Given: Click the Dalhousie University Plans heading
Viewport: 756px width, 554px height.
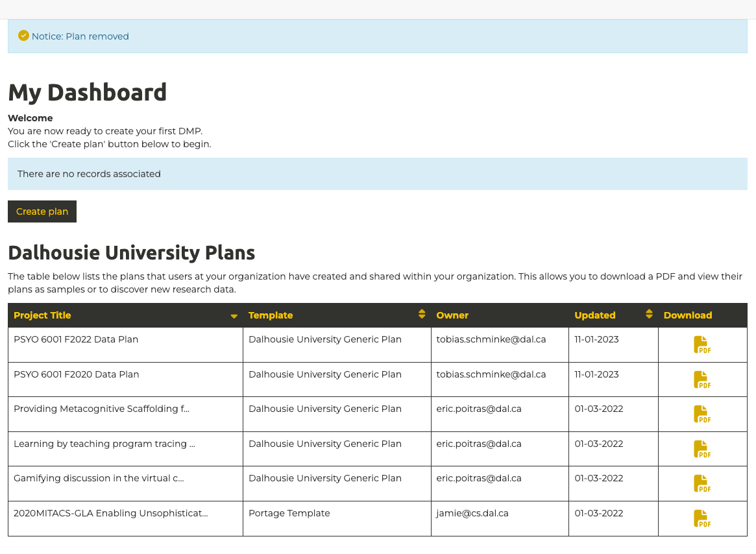Looking at the screenshot, I should tap(131, 252).
